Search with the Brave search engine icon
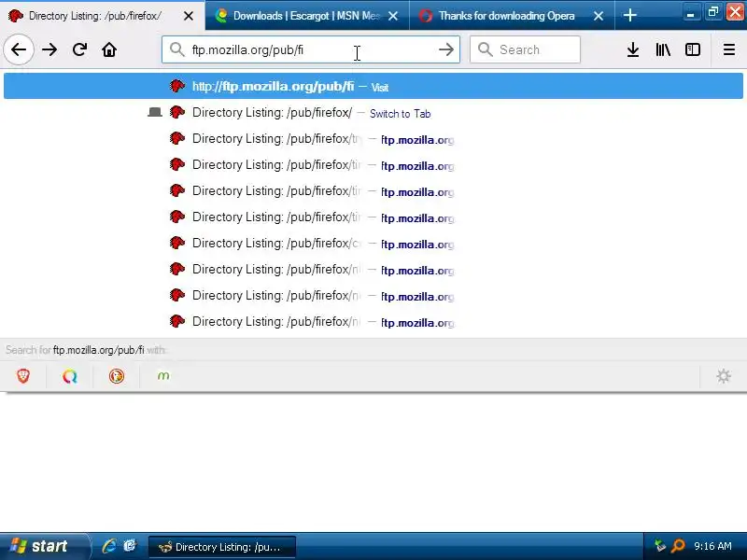 [x=22, y=376]
